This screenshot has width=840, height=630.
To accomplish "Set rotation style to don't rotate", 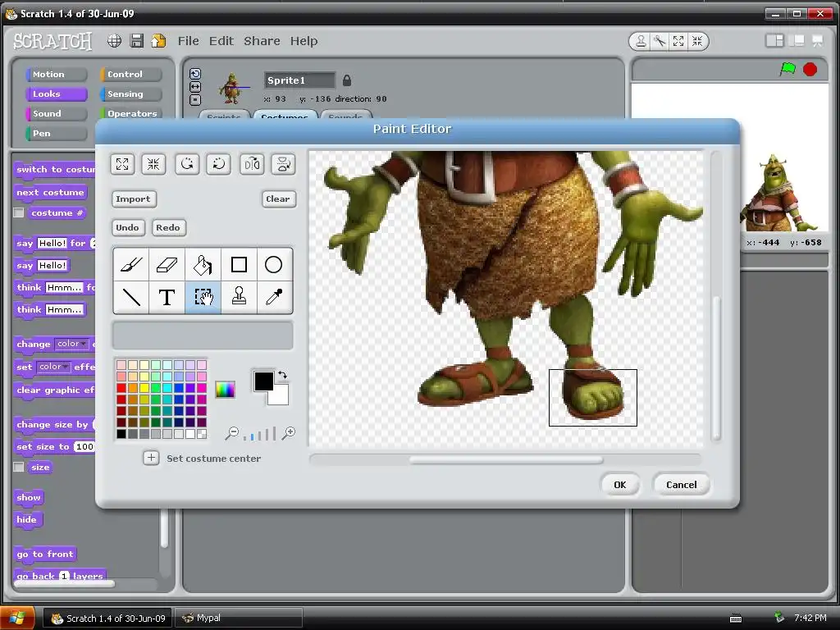I will click(195, 99).
